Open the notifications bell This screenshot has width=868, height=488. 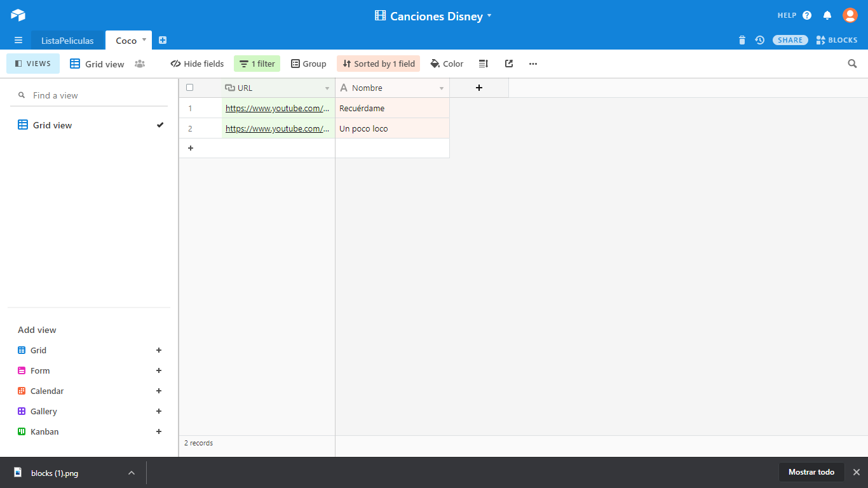[x=827, y=15]
